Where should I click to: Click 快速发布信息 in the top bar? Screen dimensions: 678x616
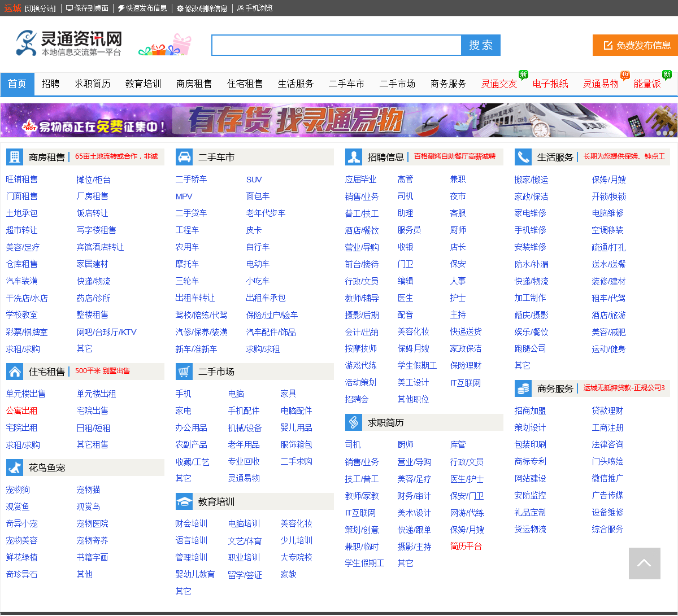142,8
